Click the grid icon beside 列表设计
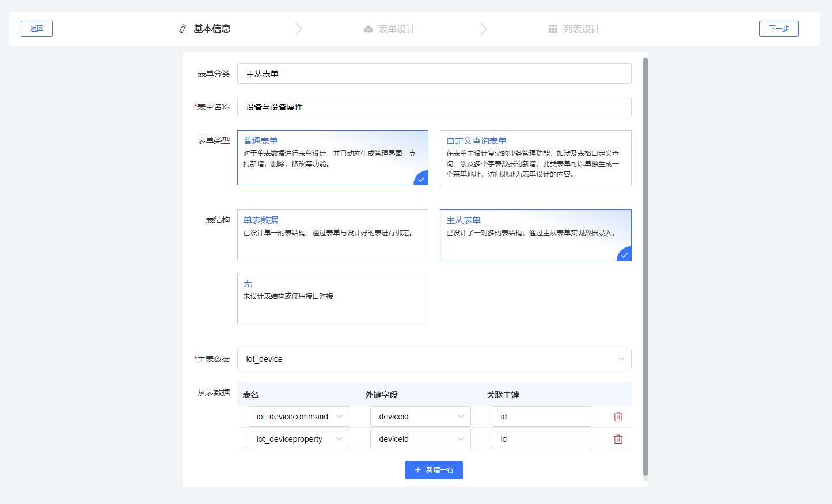This screenshot has height=504, width=832. (553, 29)
